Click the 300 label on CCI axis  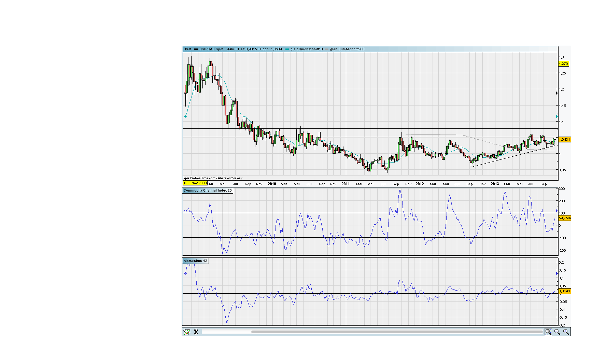[x=562, y=189]
